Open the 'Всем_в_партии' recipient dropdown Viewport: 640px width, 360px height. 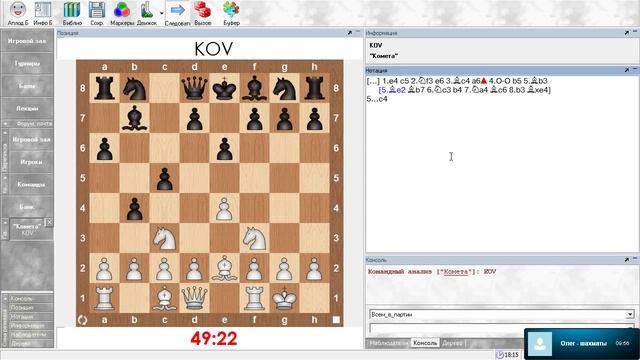pyautogui.click(x=630, y=314)
